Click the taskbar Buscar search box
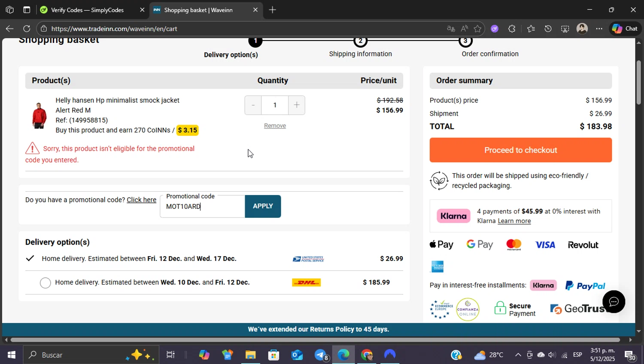 point(90,355)
